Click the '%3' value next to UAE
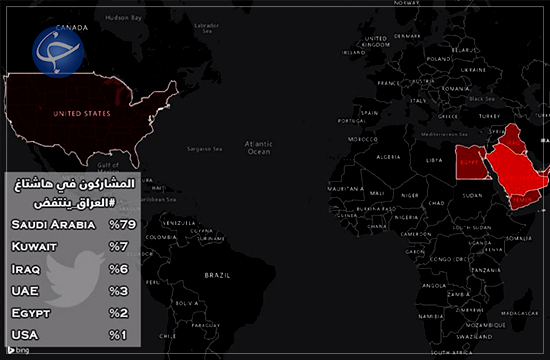The height and width of the screenshot is (360, 550). (119, 291)
